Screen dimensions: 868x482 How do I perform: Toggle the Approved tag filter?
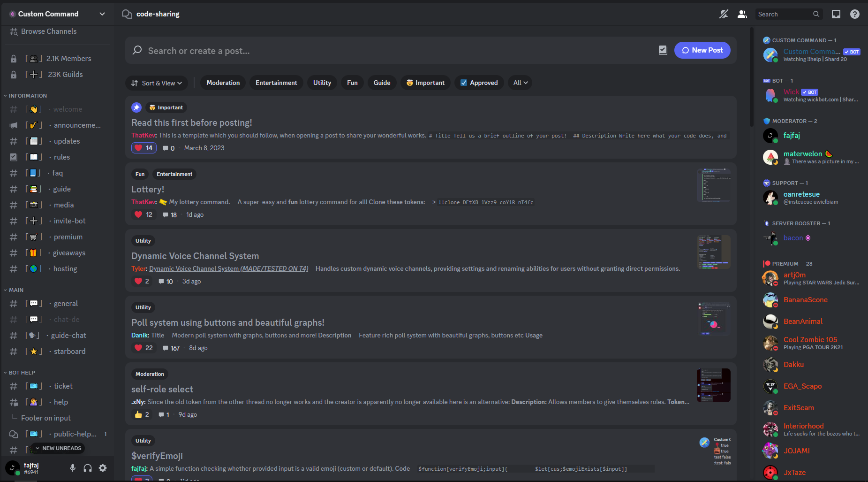pos(479,83)
